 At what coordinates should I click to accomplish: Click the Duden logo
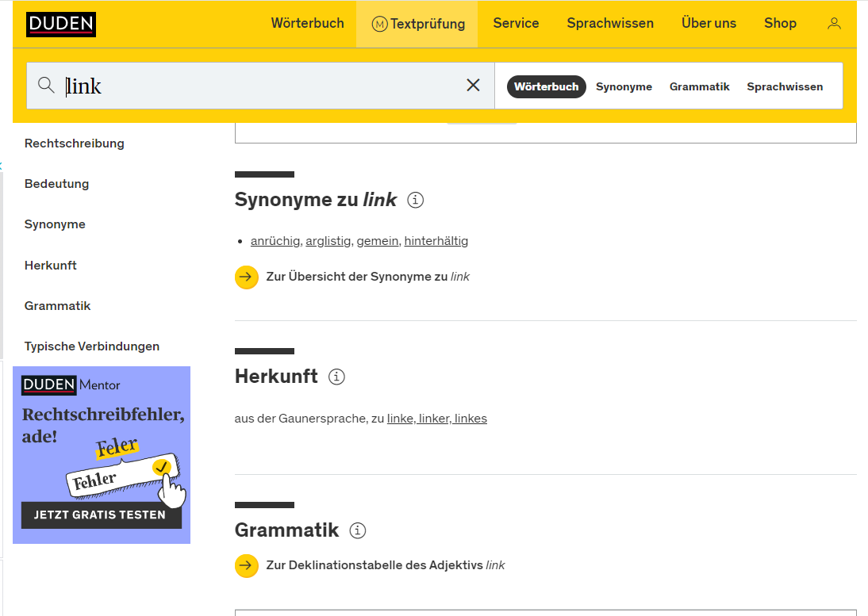(60, 24)
